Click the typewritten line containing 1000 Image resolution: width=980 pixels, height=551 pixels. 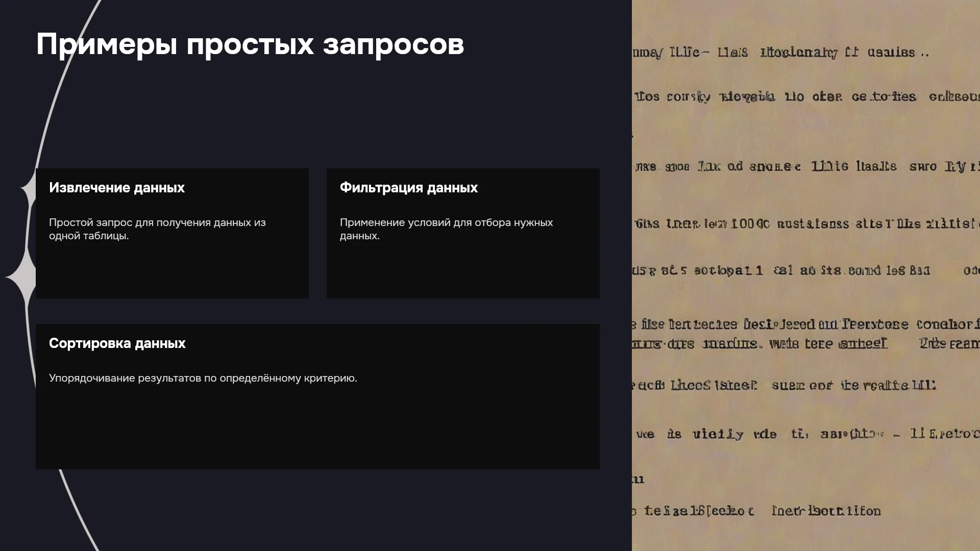point(806,223)
